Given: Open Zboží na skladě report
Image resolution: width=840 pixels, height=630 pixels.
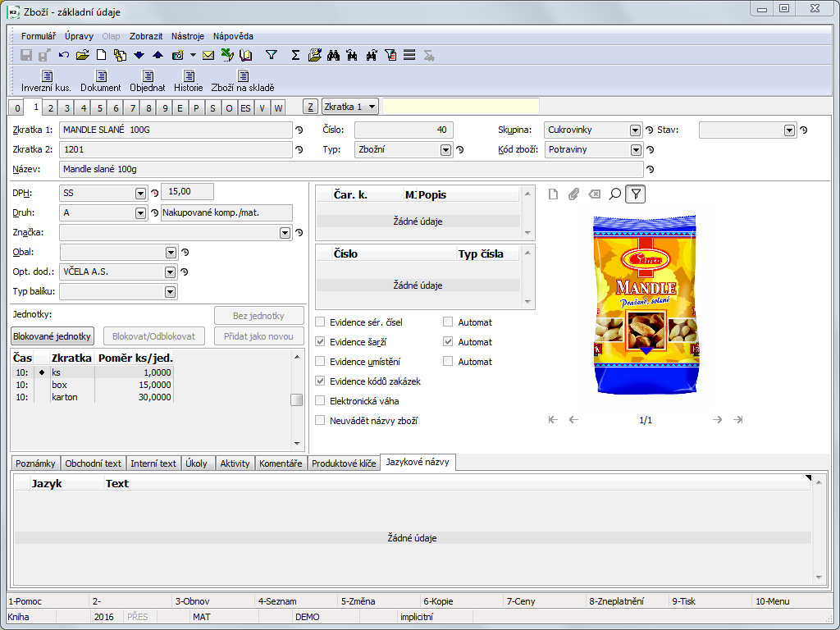Looking at the screenshot, I should tap(243, 81).
